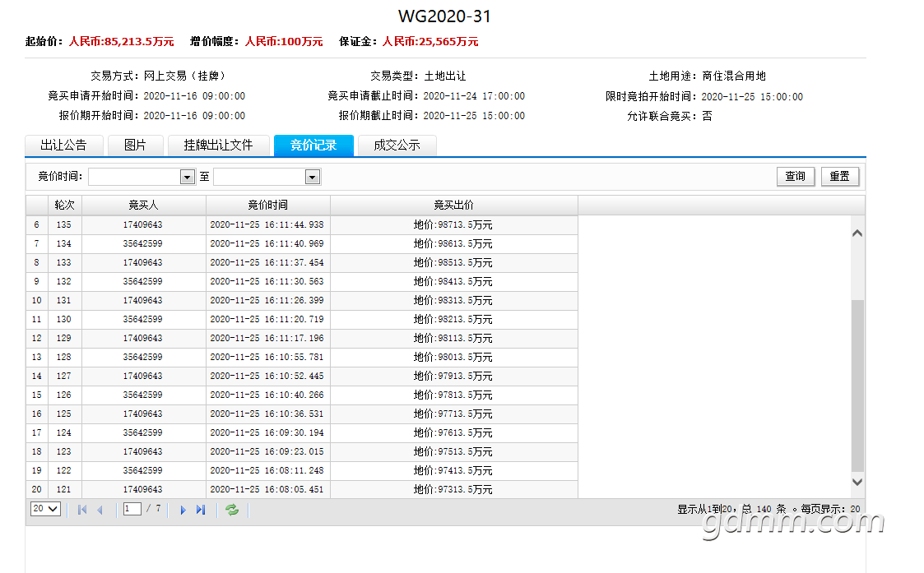The height and width of the screenshot is (573, 924).
Task: Click the 重置 button
Action: click(x=840, y=176)
